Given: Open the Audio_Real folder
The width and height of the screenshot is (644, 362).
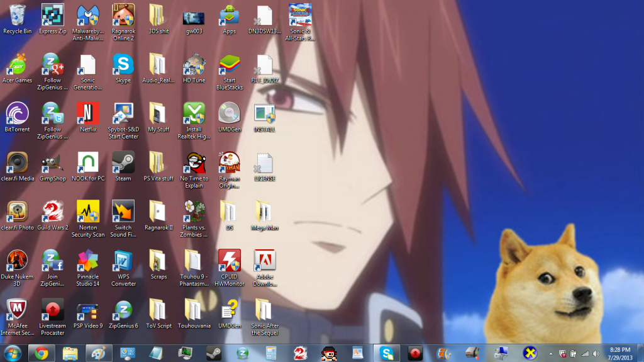Looking at the screenshot, I should [158, 69].
